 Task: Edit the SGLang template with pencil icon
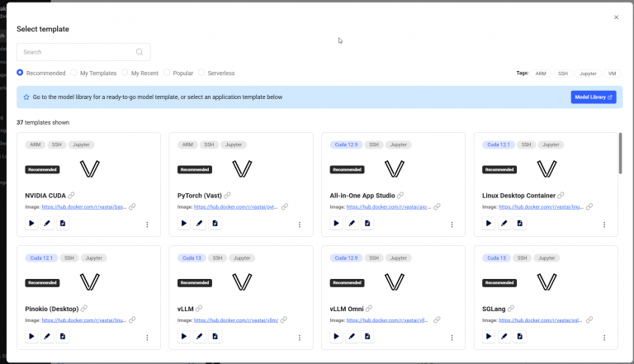pos(504,337)
